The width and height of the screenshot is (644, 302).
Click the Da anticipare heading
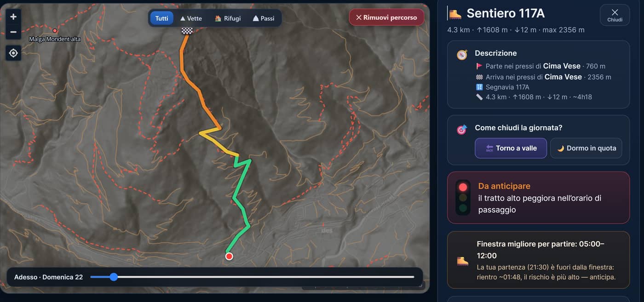point(504,186)
